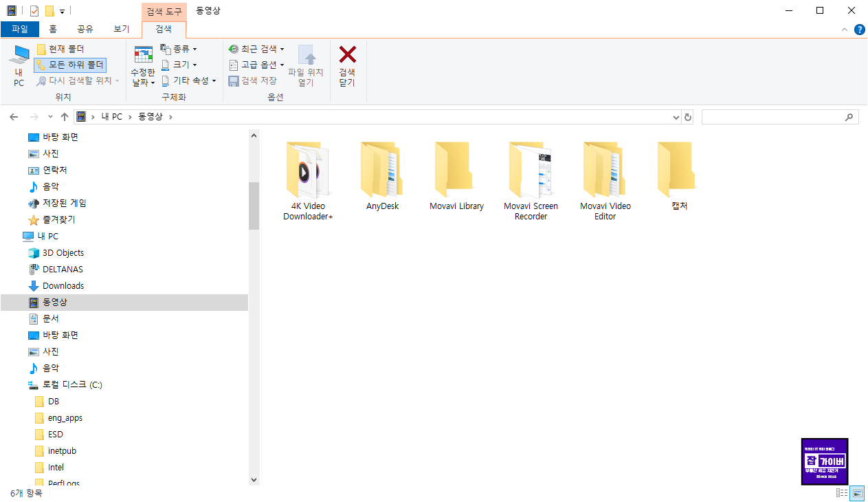Select the 캡처 folder
868x502 pixels.
click(679, 176)
